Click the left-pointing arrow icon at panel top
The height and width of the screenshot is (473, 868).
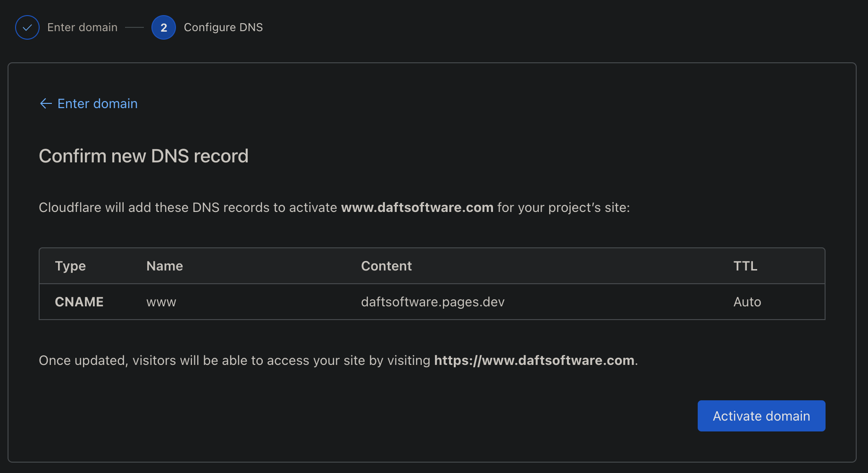point(45,103)
